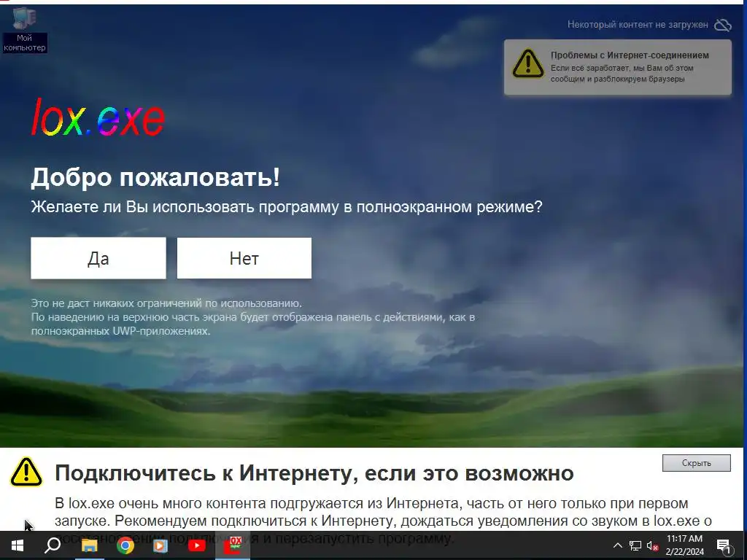
Task: Open the Windows Start menu
Action: [x=18, y=545]
